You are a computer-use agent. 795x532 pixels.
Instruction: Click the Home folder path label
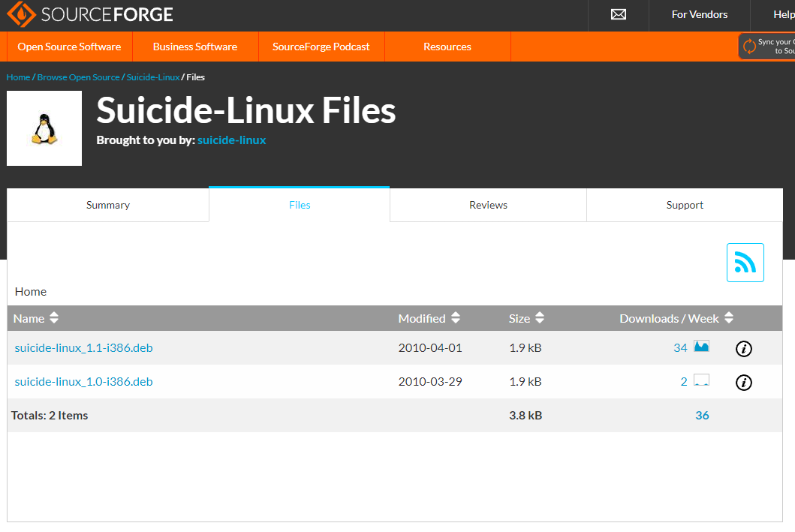click(31, 292)
